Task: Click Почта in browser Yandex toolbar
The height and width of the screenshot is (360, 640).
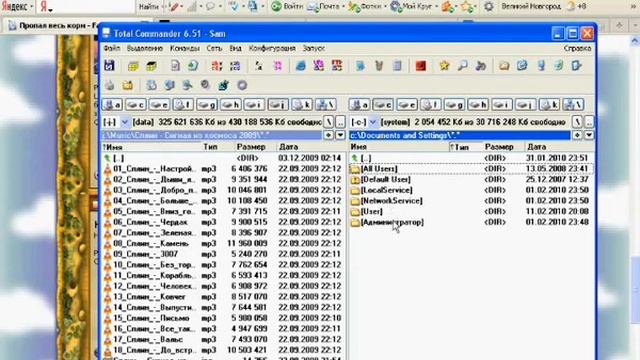Action: click(x=326, y=6)
